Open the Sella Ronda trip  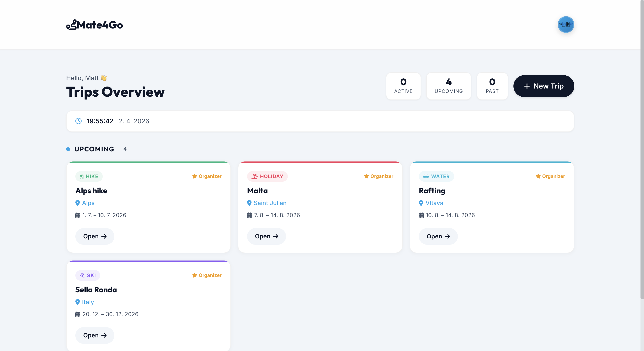pos(95,335)
